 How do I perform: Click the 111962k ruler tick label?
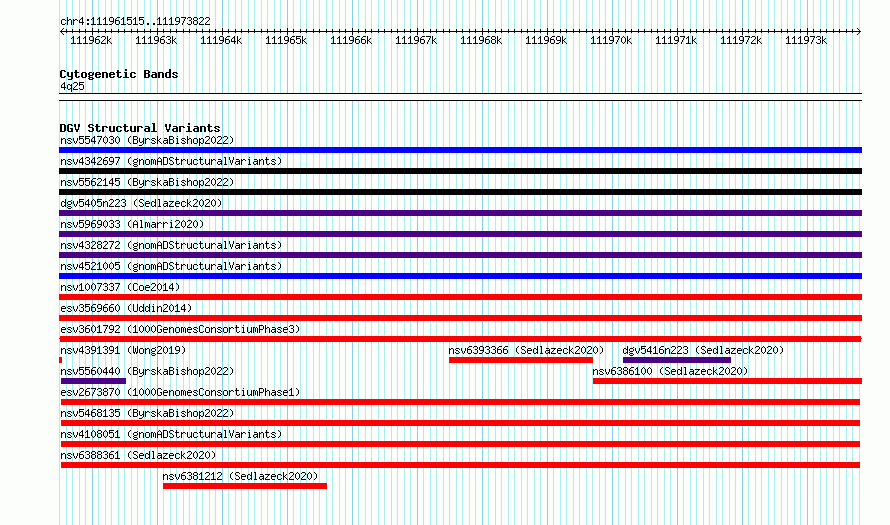[x=91, y=41]
